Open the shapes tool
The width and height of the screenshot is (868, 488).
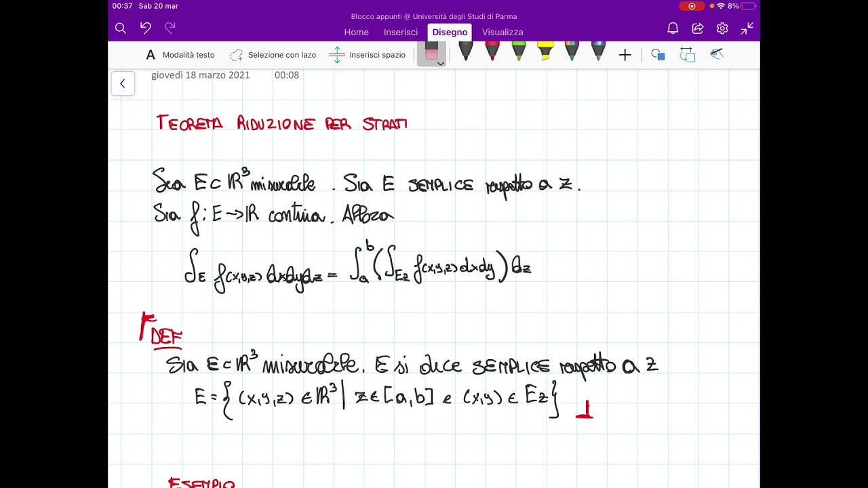pos(658,55)
